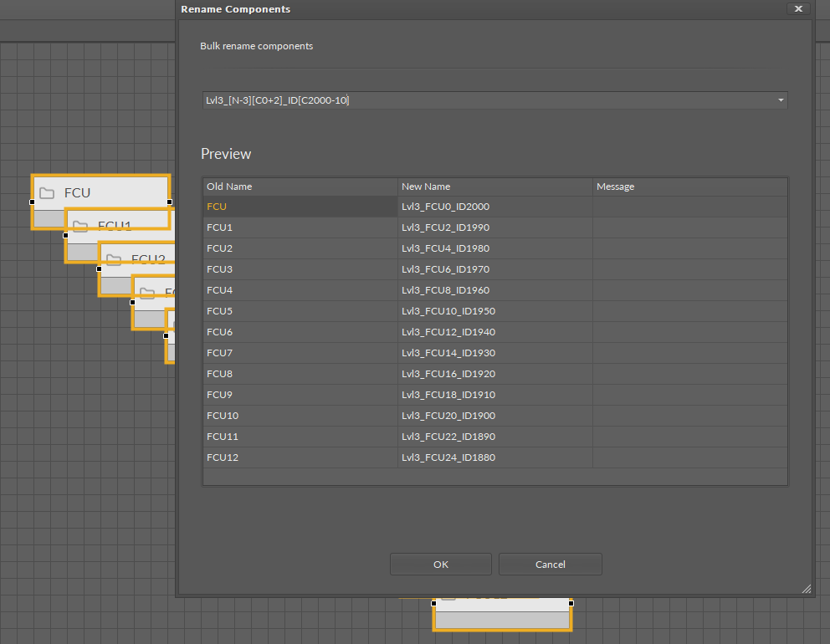Select the FCU4 old name cell
The height and width of the screenshot is (644, 830).
[x=300, y=290]
